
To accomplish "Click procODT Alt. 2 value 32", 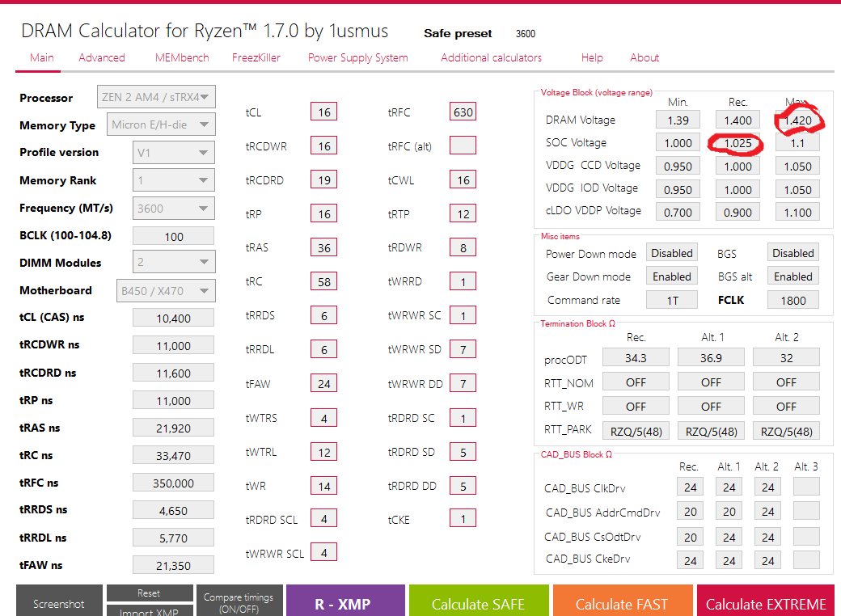I will coord(786,357).
